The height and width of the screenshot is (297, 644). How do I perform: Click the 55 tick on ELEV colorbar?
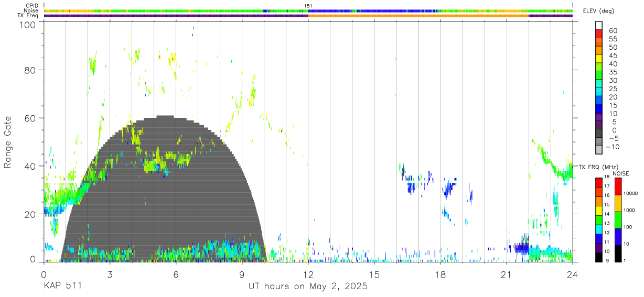pos(612,39)
